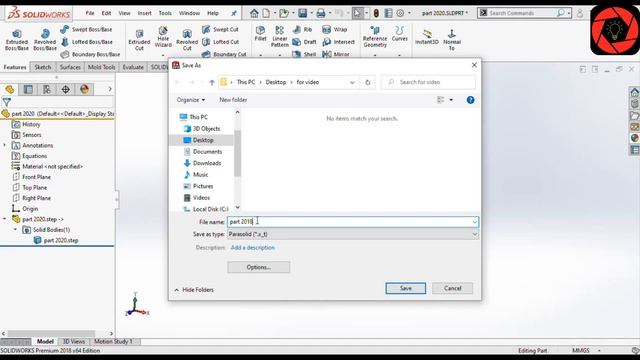The height and width of the screenshot is (360, 640).
Task: Choose Lofted Cut command
Action: click(x=220, y=42)
